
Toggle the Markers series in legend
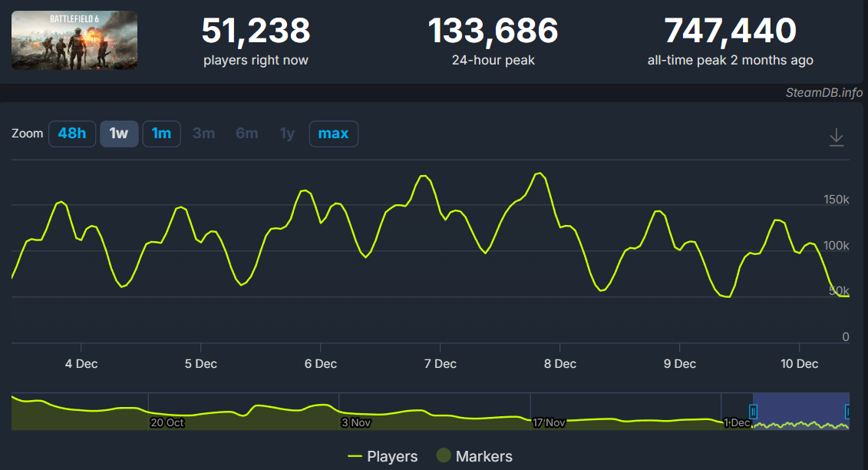pyautogui.click(x=474, y=456)
